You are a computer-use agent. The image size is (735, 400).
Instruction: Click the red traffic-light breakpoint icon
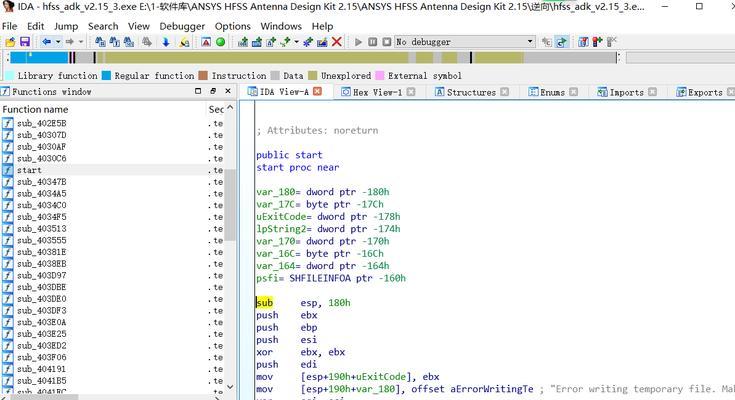(x=597, y=42)
